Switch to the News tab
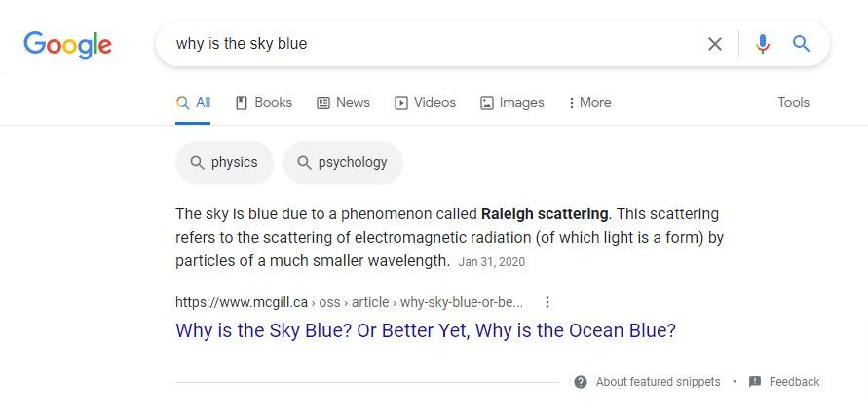Image resolution: width=868 pixels, height=420 pixels. point(343,102)
